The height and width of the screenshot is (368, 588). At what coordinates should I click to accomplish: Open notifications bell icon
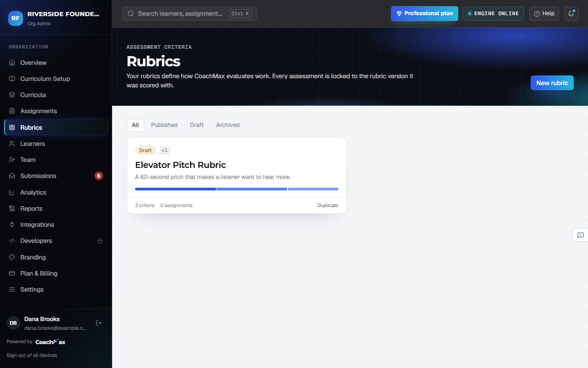coord(571,13)
